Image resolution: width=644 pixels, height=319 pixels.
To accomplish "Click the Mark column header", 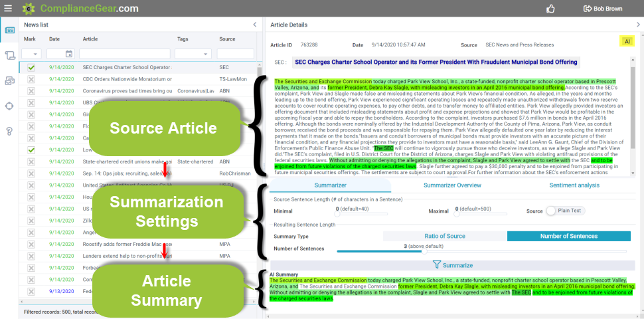I will pyautogui.click(x=30, y=39).
